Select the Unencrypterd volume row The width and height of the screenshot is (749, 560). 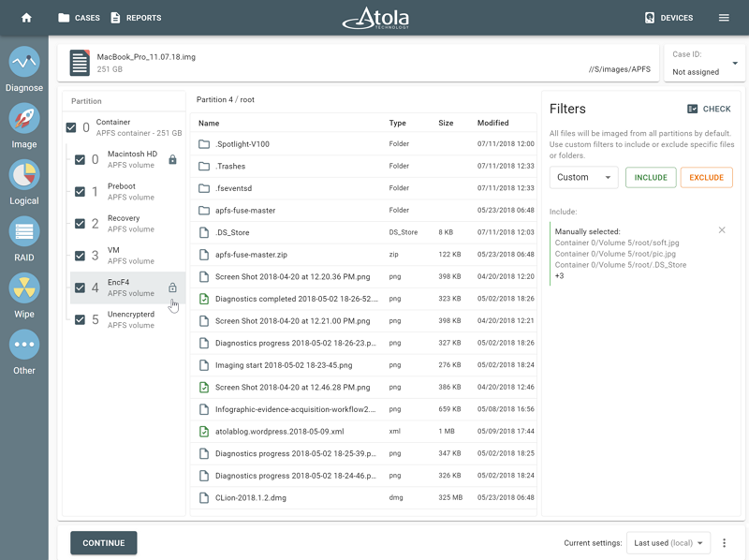[x=127, y=319]
